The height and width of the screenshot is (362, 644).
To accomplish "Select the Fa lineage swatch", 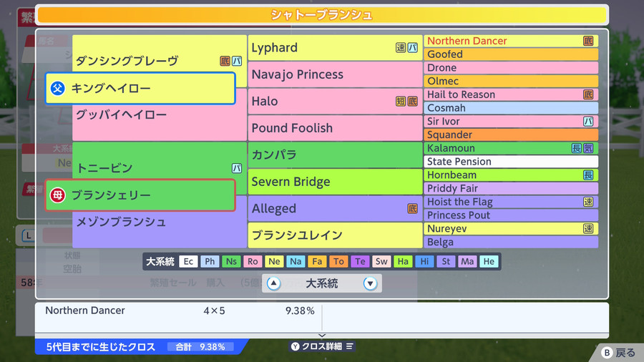I will pyautogui.click(x=317, y=261).
